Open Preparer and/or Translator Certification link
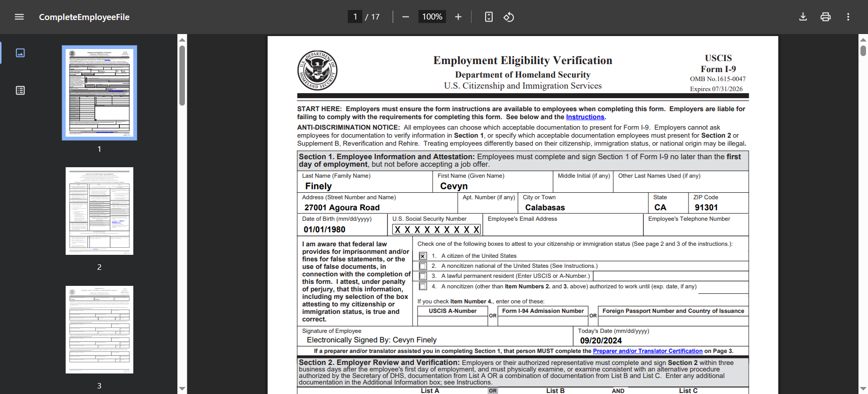The width and height of the screenshot is (868, 394). [x=647, y=351]
